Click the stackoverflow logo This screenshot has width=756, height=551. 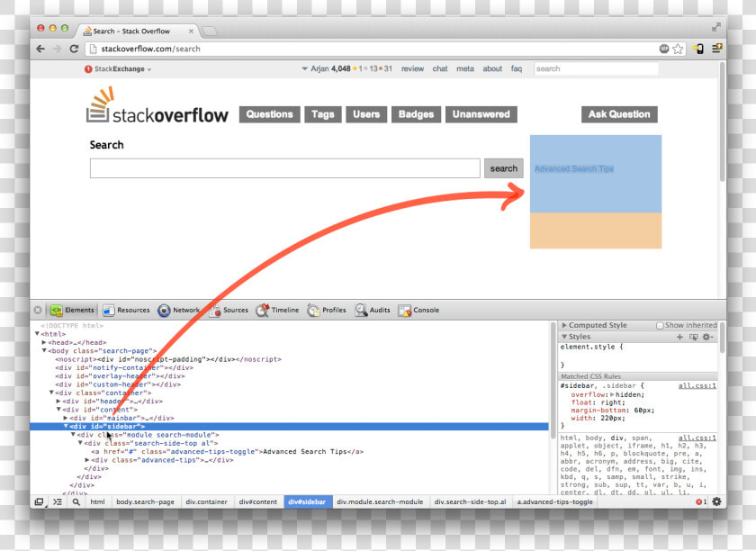(x=157, y=105)
